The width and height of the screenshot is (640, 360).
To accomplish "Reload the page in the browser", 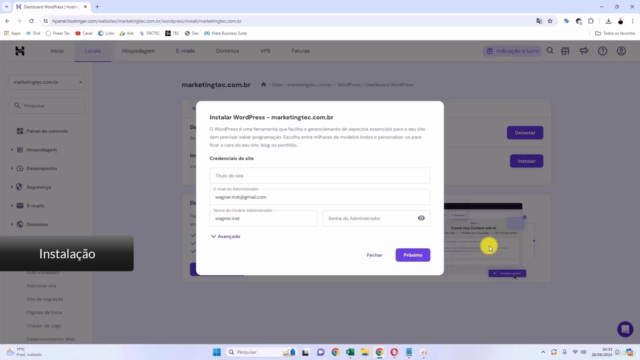I will coord(31,21).
